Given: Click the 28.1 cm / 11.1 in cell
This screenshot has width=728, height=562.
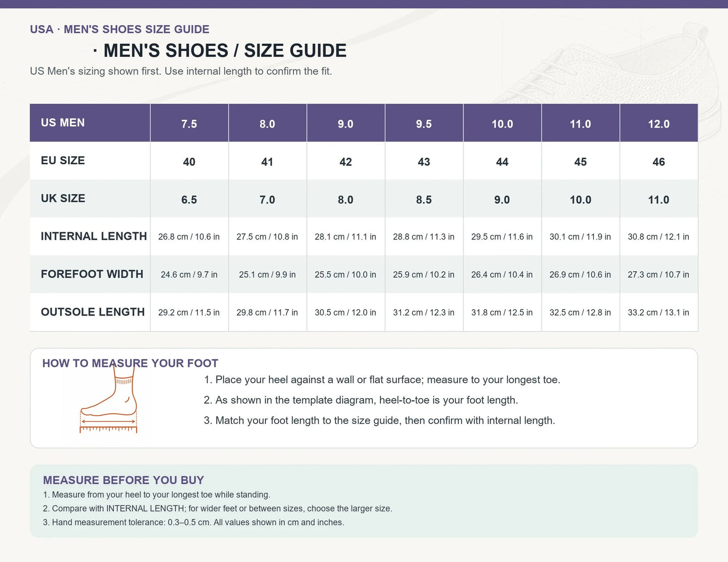Looking at the screenshot, I should pyautogui.click(x=346, y=237).
